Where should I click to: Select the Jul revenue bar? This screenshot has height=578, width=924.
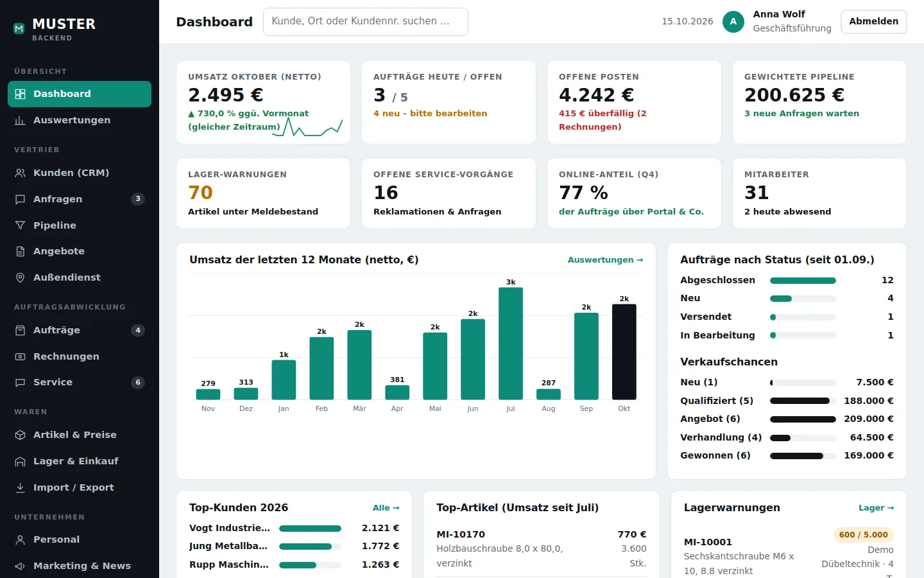(511, 344)
